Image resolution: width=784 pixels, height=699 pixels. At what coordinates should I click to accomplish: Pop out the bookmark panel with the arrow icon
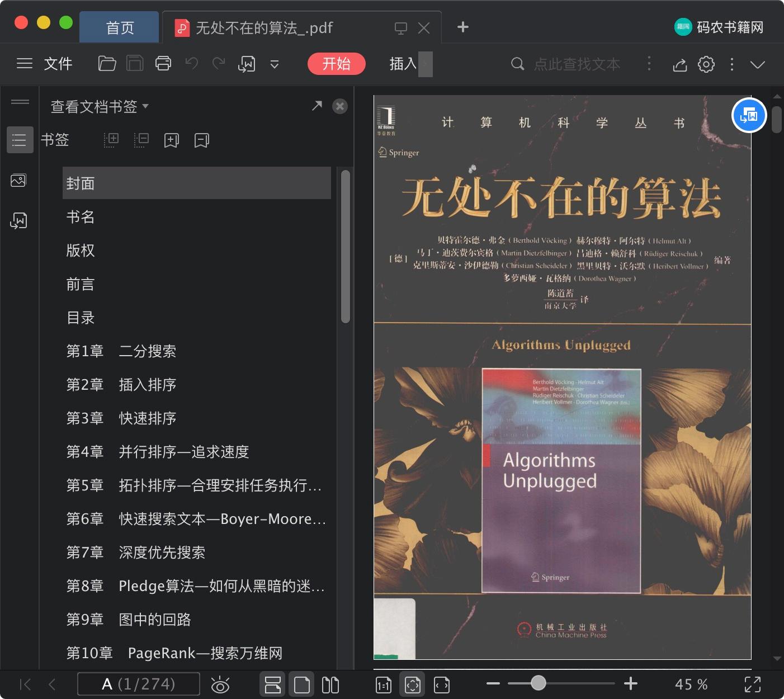point(317,106)
